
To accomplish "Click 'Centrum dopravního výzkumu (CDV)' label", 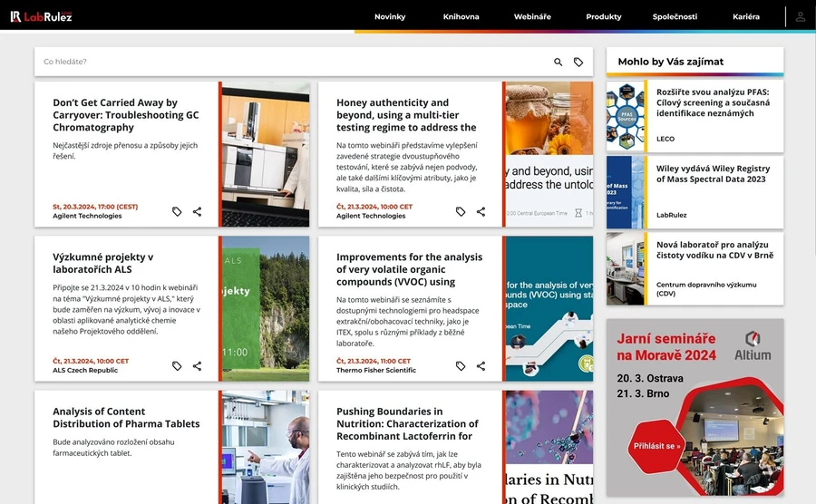I will pyautogui.click(x=706, y=288).
